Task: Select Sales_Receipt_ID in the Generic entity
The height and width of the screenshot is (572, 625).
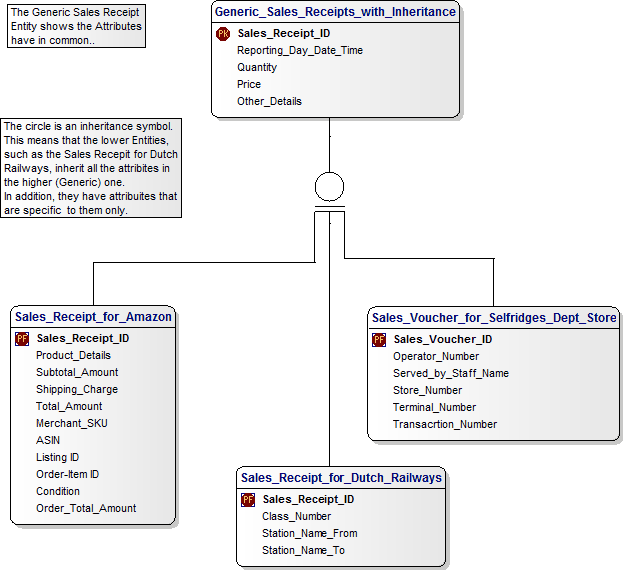Action: pyautogui.click(x=284, y=33)
